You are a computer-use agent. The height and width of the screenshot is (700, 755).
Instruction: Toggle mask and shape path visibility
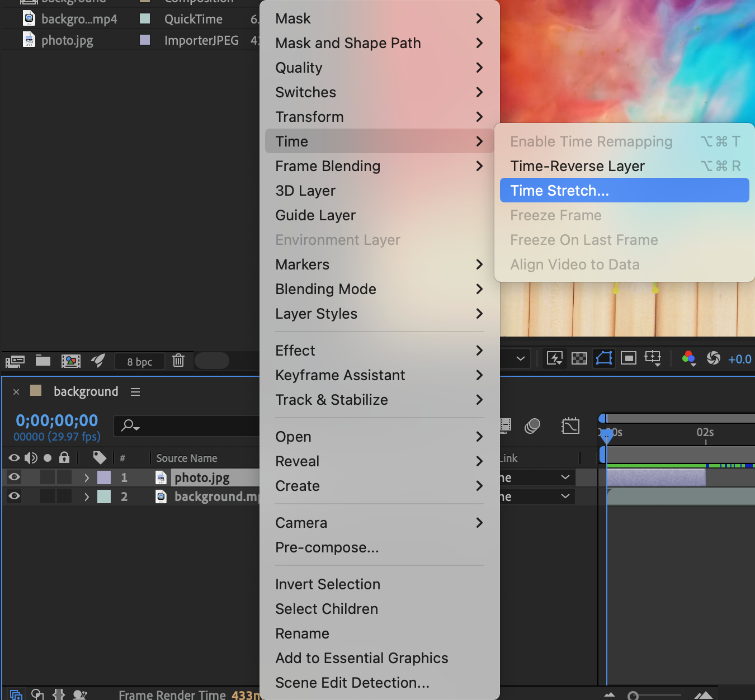[604, 358]
